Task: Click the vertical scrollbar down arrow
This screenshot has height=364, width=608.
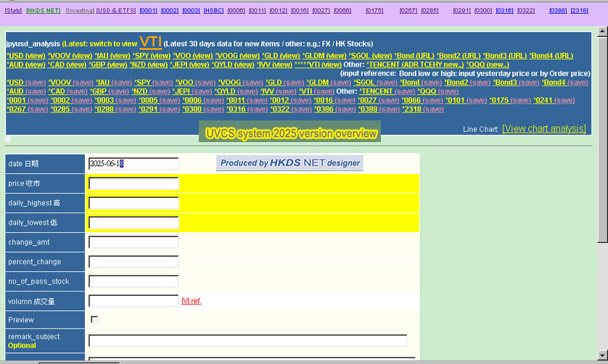Action: (x=602, y=355)
